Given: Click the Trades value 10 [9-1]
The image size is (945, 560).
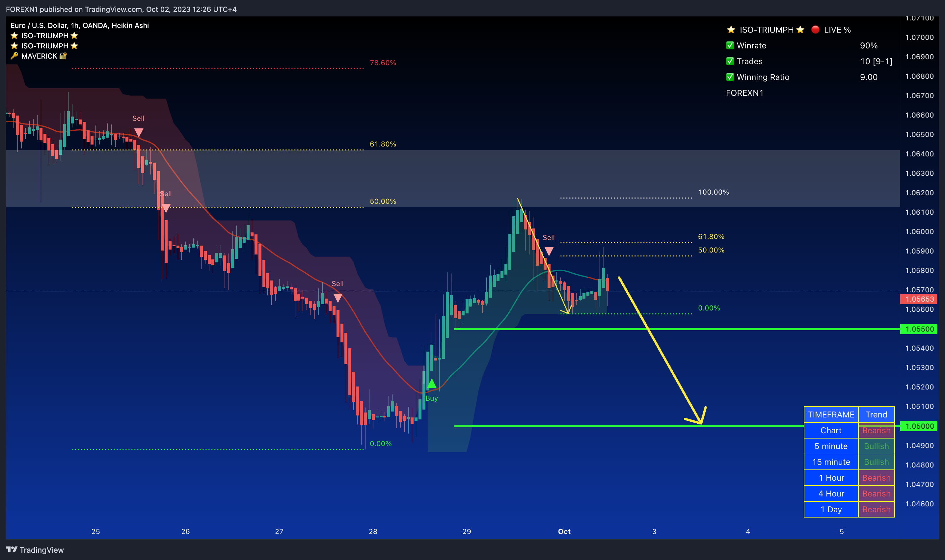Looking at the screenshot, I should (x=876, y=62).
